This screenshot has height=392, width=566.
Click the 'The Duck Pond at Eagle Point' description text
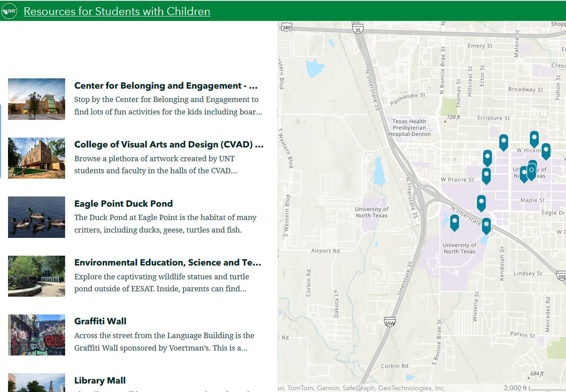point(165,223)
